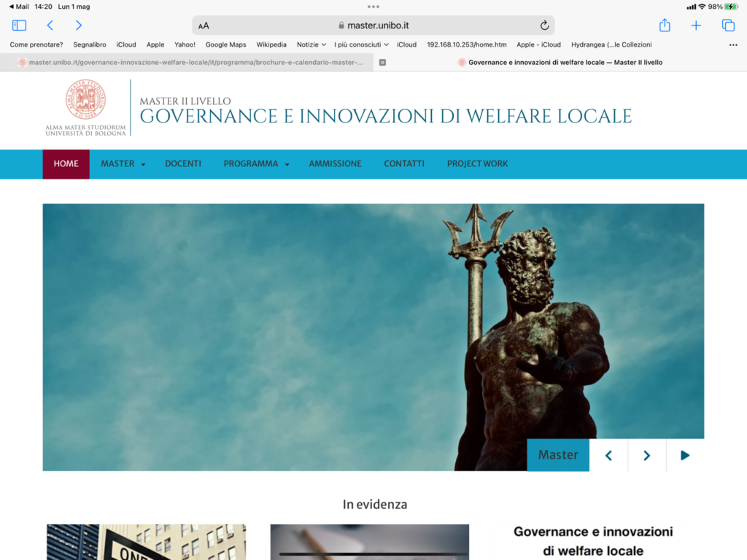The image size is (747, 560).
Task: Close the brochure-e-calendario tab
Action: click(x=382, y=63)
